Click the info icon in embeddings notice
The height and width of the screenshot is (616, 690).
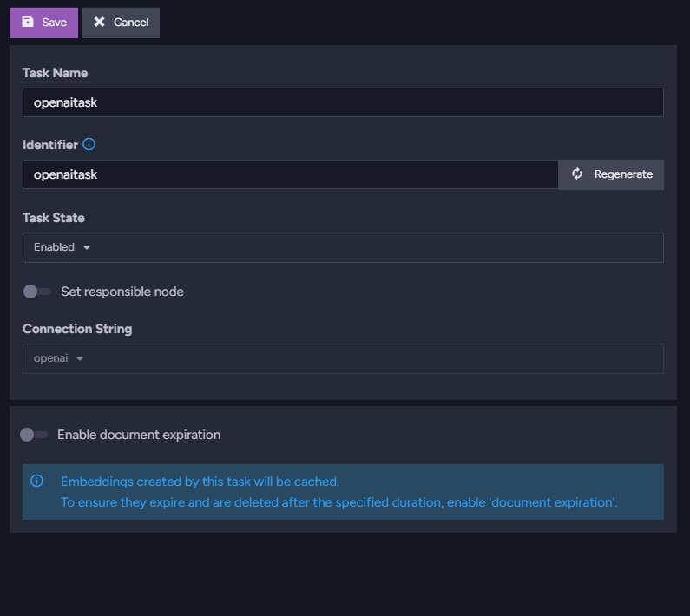37,481
